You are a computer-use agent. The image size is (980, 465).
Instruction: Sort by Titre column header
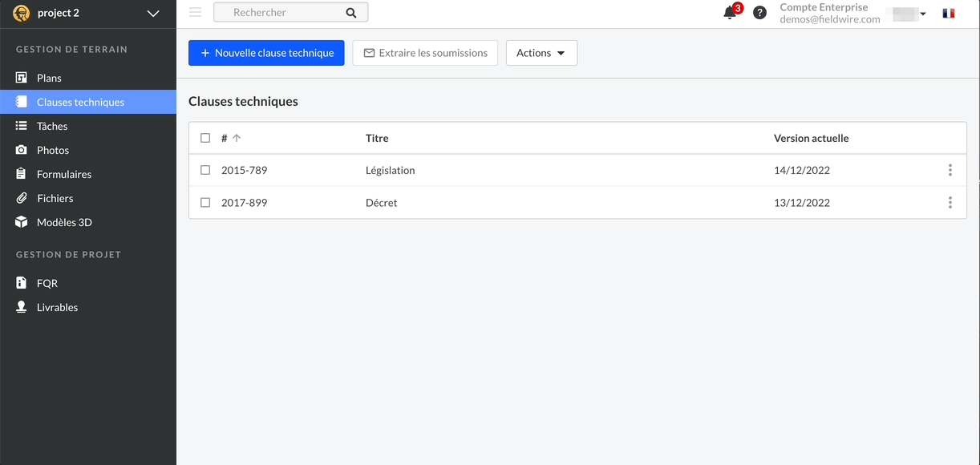(377, 138)
